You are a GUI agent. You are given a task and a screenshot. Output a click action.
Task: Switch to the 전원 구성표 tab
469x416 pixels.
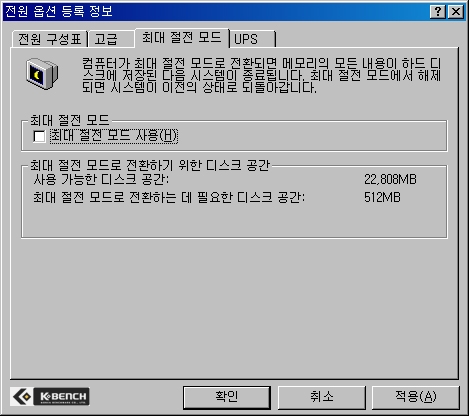(x=50, y=39)
